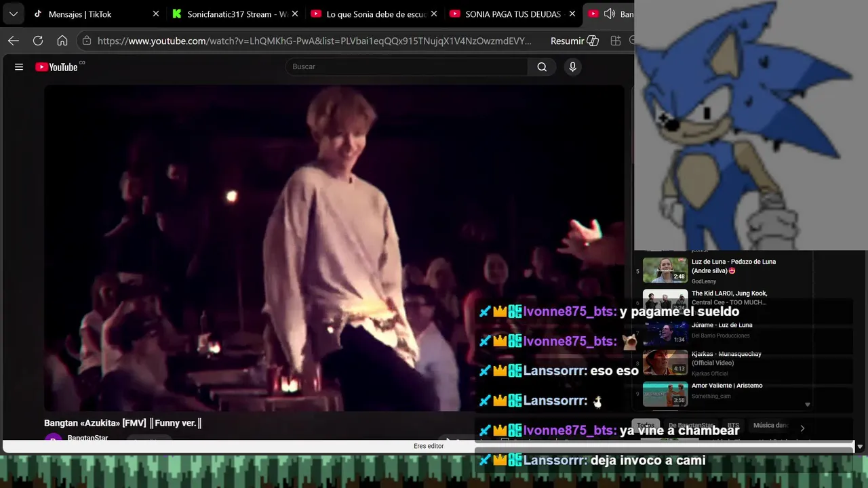Play 'Luz de Luna - Pedazo de Luna' thumbnail
This screenshot has height=488, width=868.
click(665, 270)
